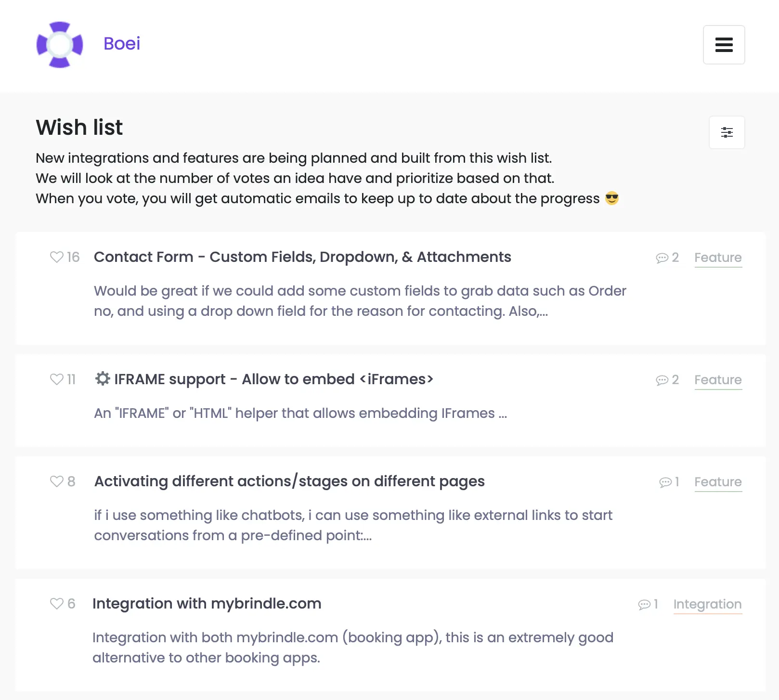Open the Activating different actions idea
This screenshot has width=779, height=700.
click(x=289, y=481)
